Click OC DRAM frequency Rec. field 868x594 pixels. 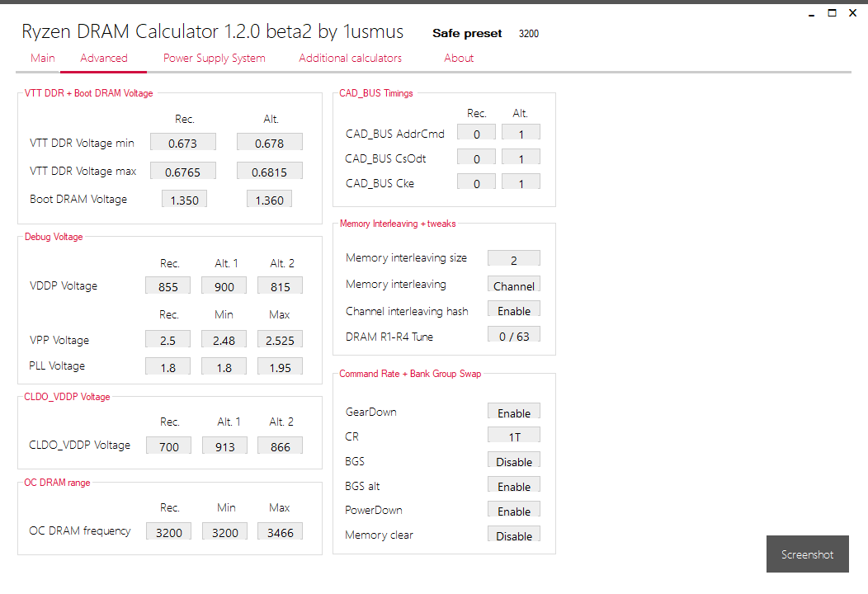point(169,532)
